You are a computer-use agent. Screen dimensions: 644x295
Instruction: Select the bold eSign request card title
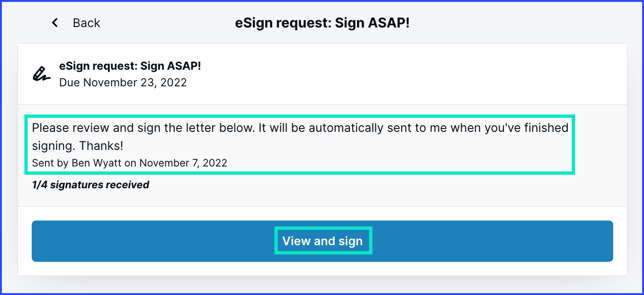(x=130, y=66)
